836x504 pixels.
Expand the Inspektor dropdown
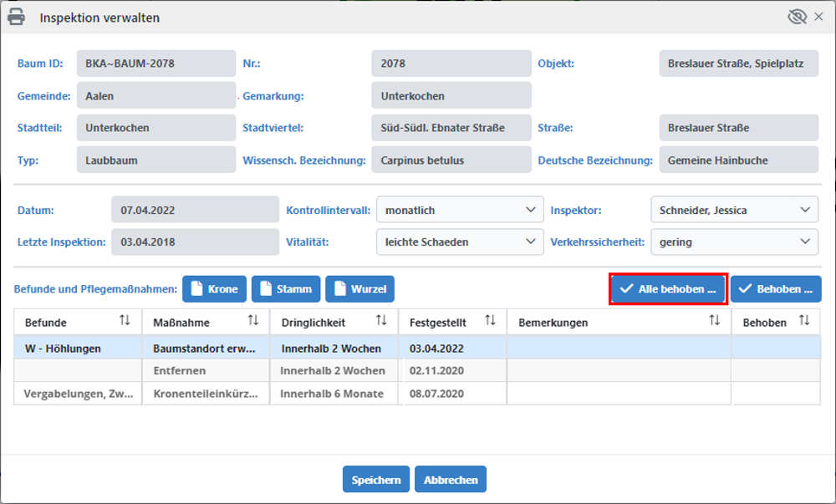[x=733, y=210]
